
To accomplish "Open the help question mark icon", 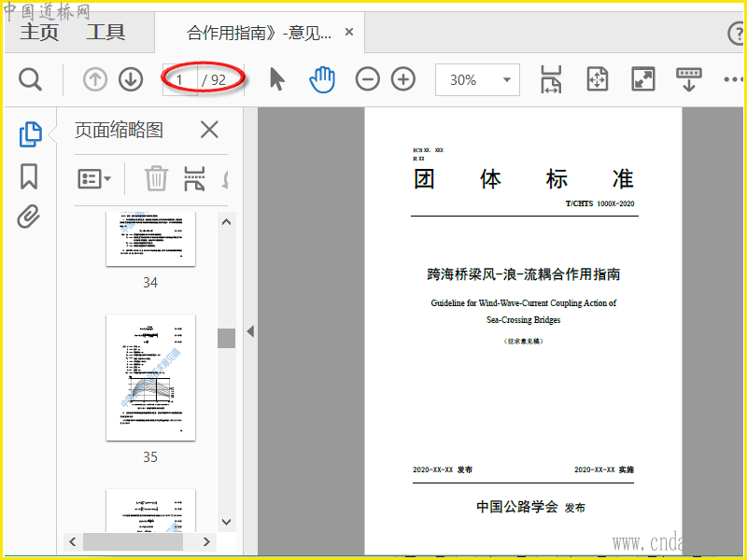I will click(737, 34).
